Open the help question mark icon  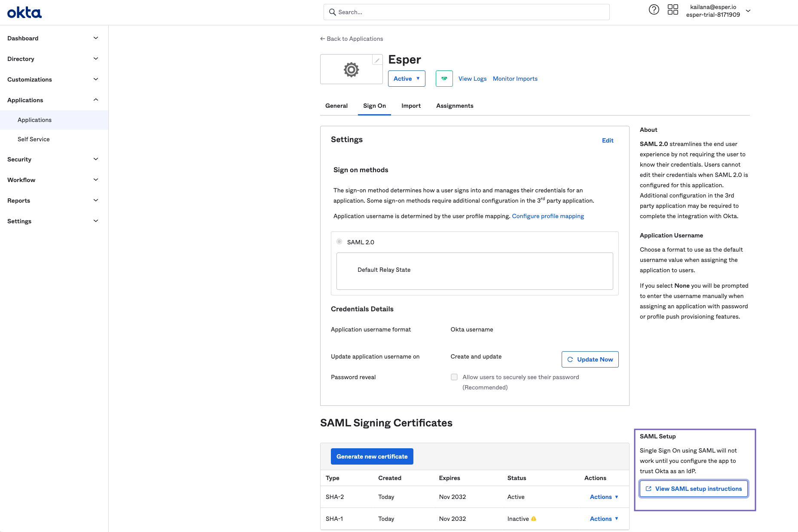654,10
